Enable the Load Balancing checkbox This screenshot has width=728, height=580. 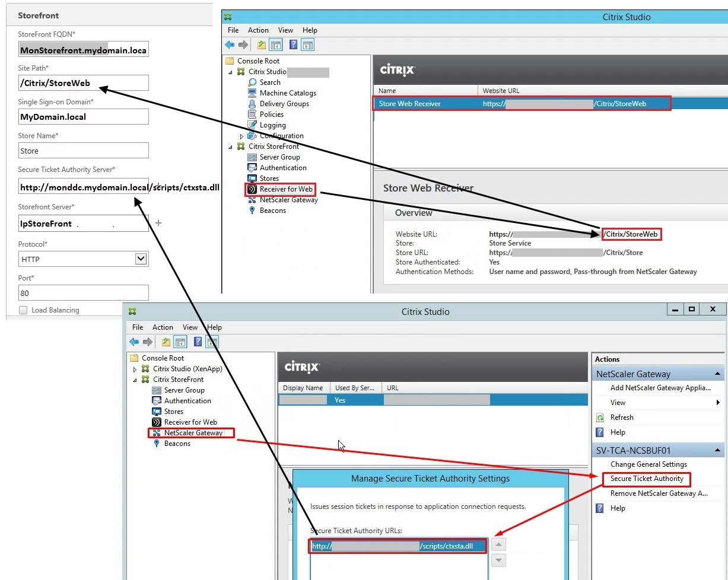coord(23,310)
